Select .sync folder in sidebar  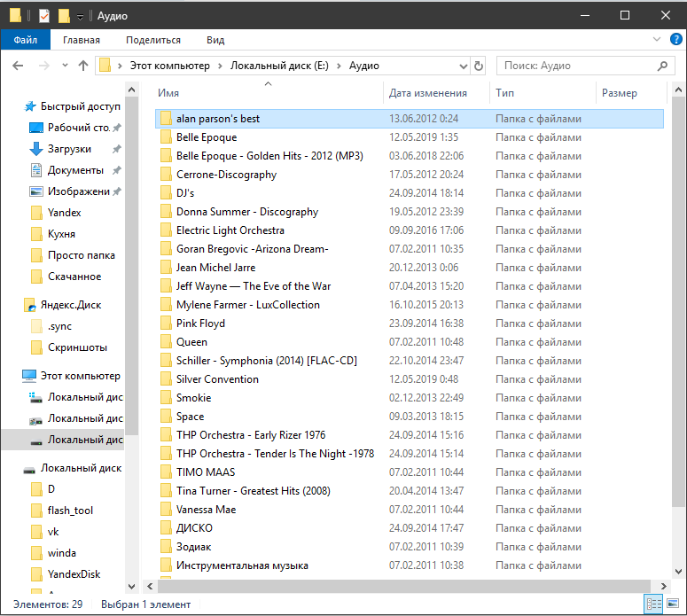tap(59, 326)
